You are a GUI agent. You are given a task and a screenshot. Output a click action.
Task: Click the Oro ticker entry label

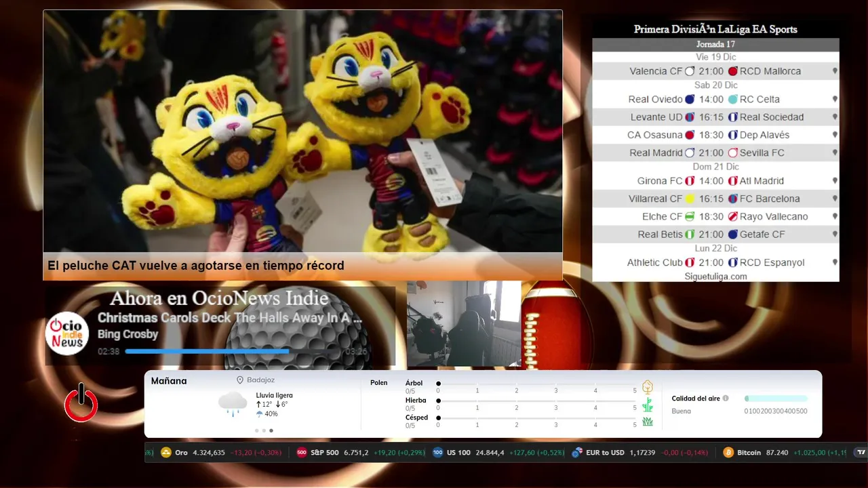[x=181, y=452]
